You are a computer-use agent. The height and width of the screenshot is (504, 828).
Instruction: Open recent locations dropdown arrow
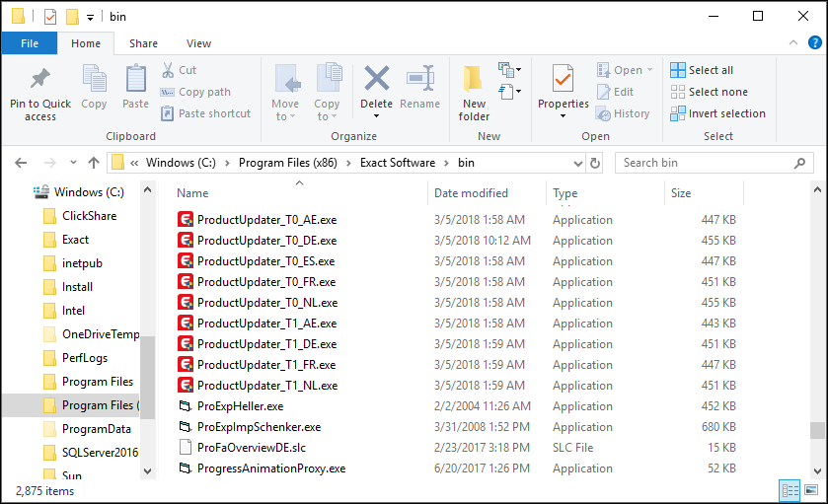pos(73,163)
